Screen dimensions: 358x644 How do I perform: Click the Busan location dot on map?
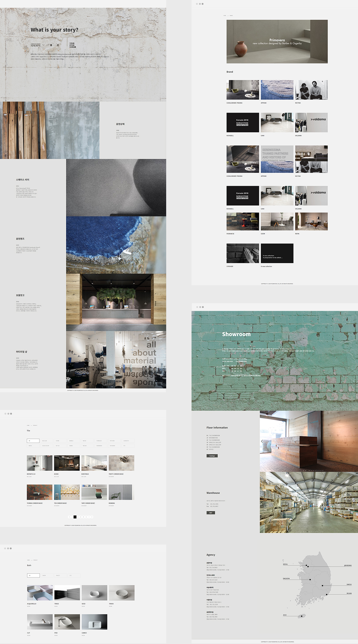(326, 594)
